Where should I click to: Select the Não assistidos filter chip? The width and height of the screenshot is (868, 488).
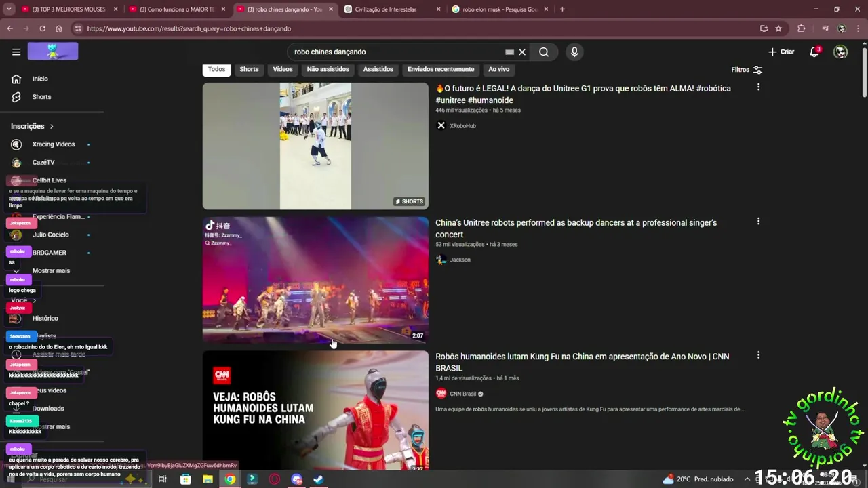tap(328, 69)
